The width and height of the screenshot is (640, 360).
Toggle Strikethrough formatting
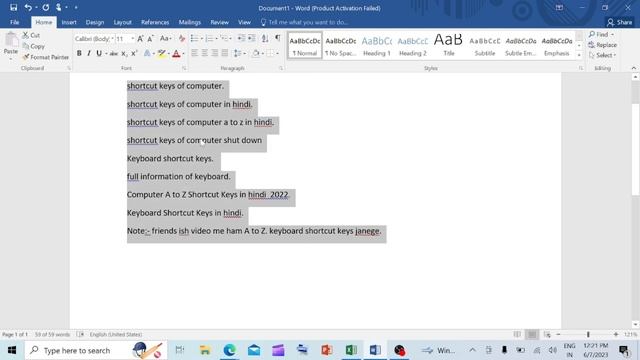coord(114,53)
